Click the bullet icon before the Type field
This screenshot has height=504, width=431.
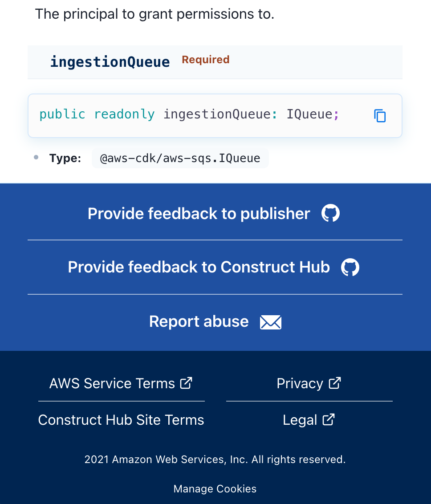click(36, 157)
